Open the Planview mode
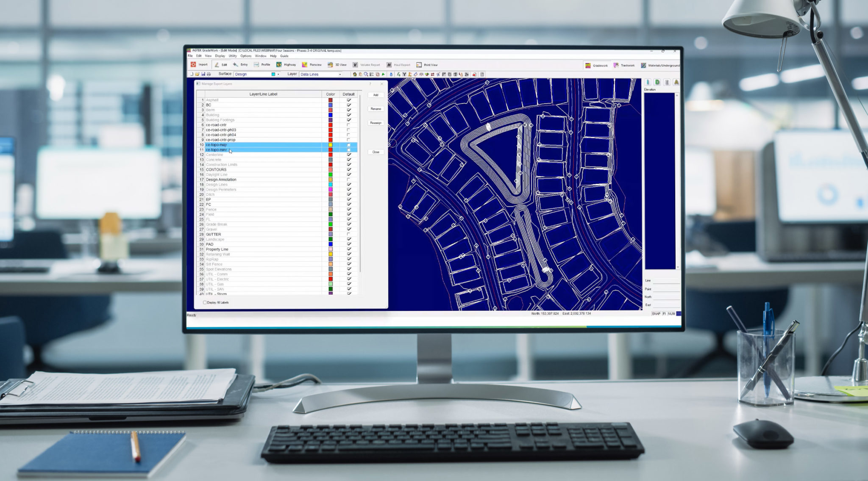 [x=312, y=64]
